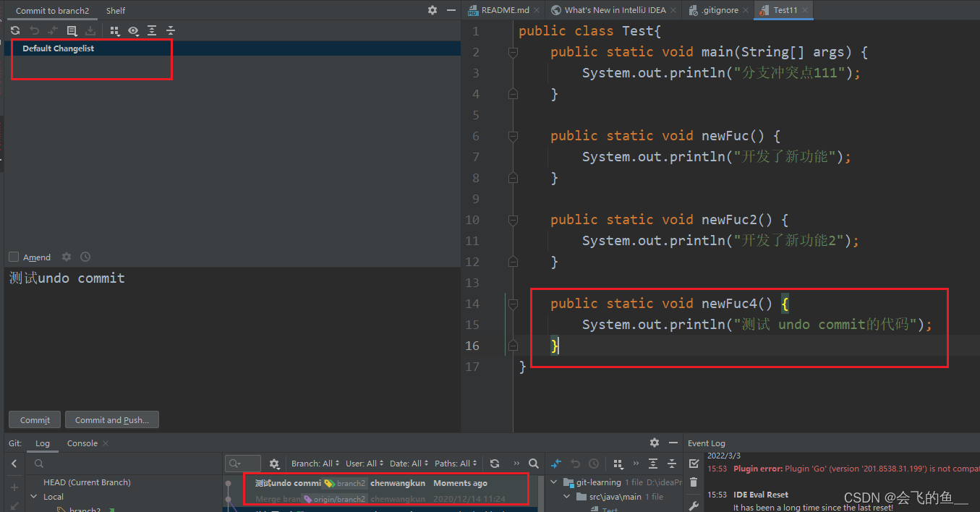Viewport: 980px width, 512px height.
Task: Open the Branch: All filter dropdown
Action: (x=314, y=463)
